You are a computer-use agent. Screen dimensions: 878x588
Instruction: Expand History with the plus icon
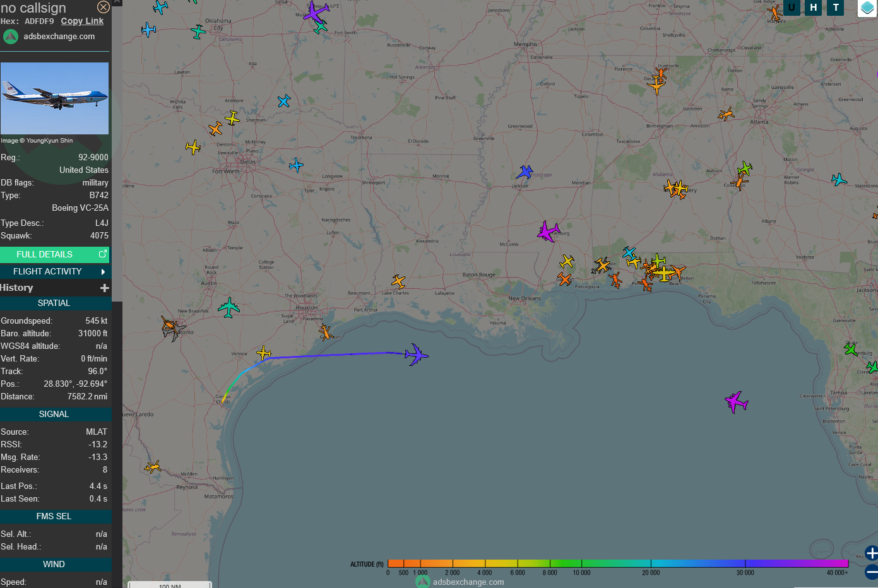(105, 288)
